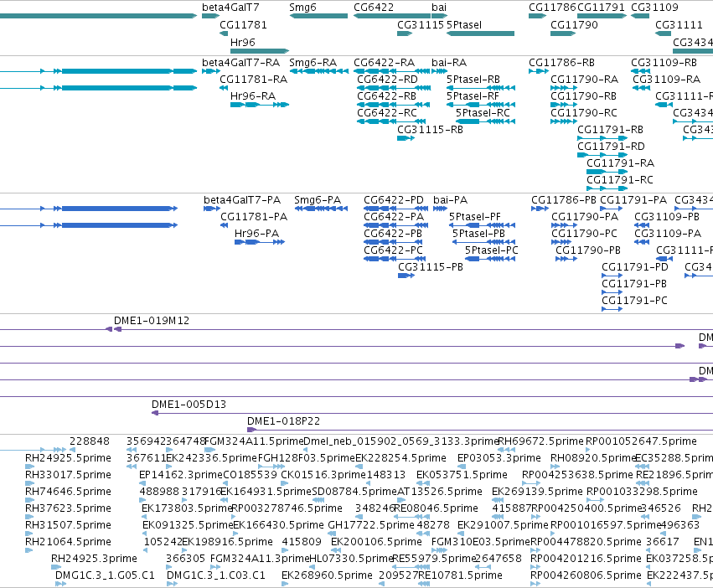Click EST EP03053.3prime

[499, 458]
